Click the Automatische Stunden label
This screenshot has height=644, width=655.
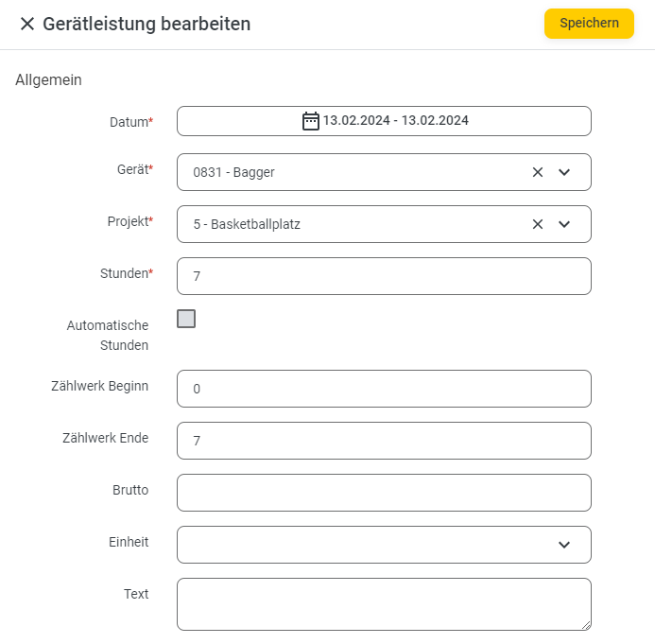108,335
